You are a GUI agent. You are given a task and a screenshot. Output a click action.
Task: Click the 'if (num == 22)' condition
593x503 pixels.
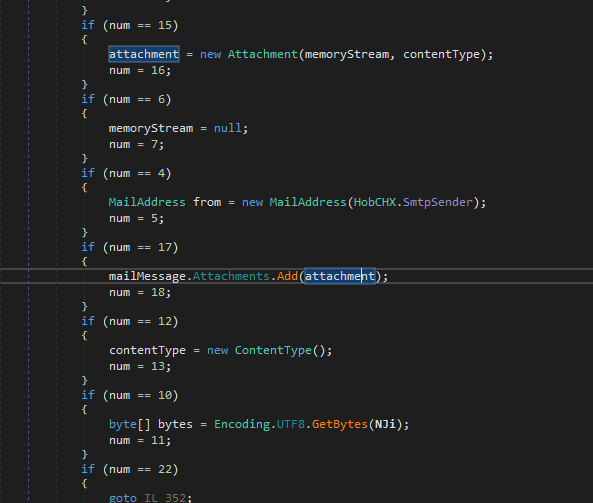[130, 470]
